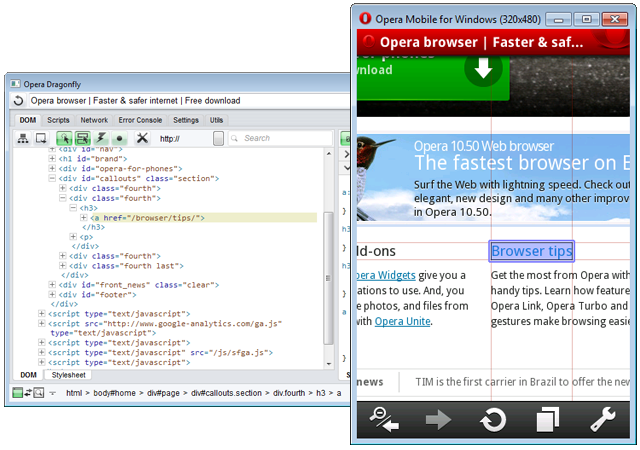Image resolution: width=640 pixels, height=450 pixels.
Task: Click the crossed tools icon in Dragonfly toolbar
Action: coord(142,138)
